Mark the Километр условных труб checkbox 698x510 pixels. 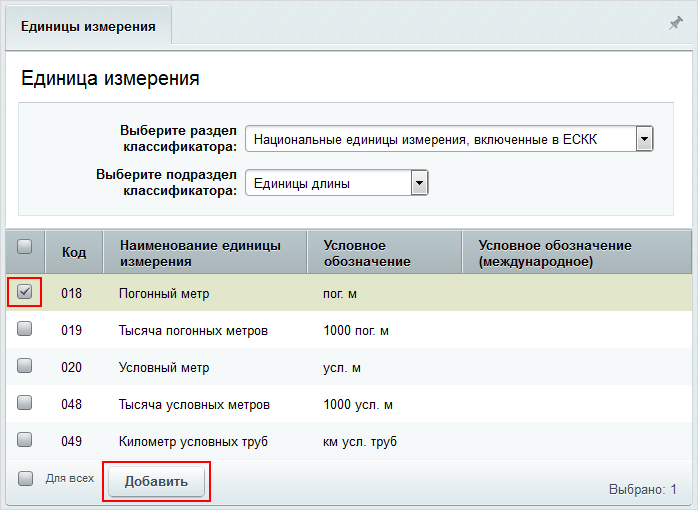pos(24,440)
